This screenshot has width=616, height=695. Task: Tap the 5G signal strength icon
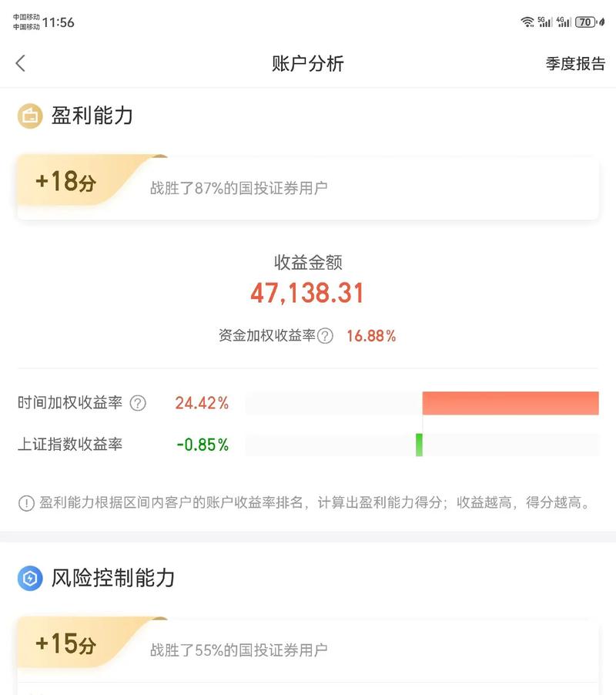click(x=545, y=22)
